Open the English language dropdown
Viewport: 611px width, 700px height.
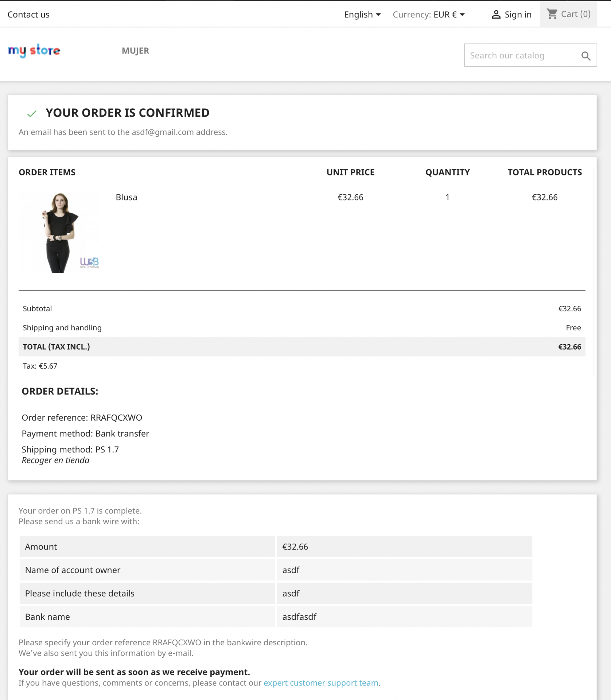pos(362,15)
